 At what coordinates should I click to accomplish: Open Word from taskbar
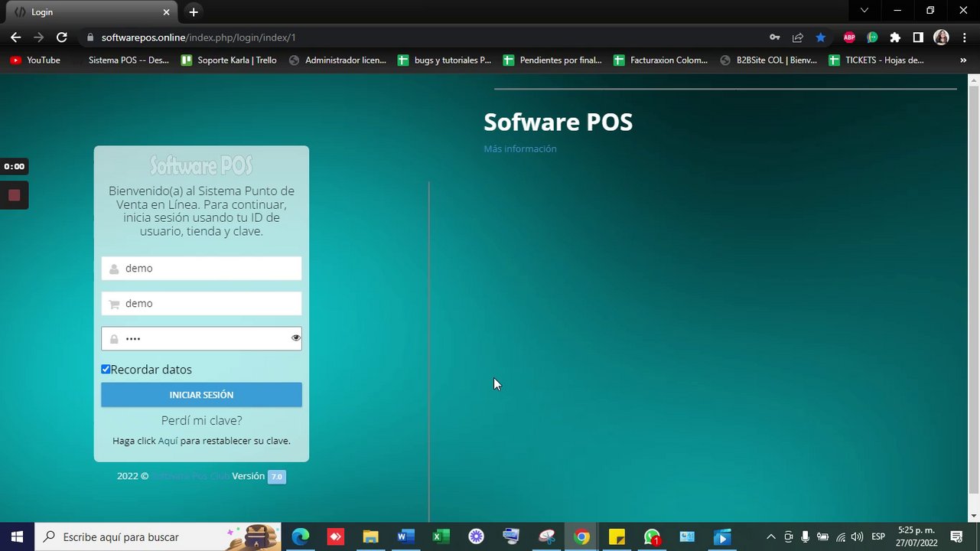click(x=405, y=536)
